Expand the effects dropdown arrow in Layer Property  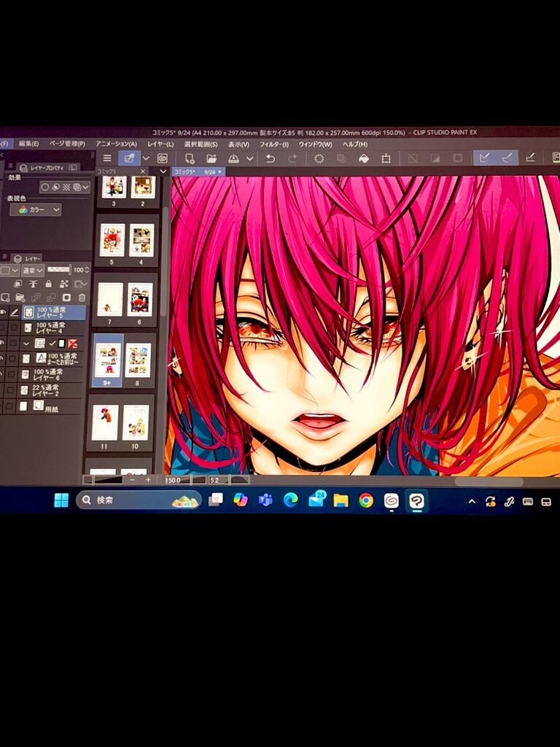85,187
